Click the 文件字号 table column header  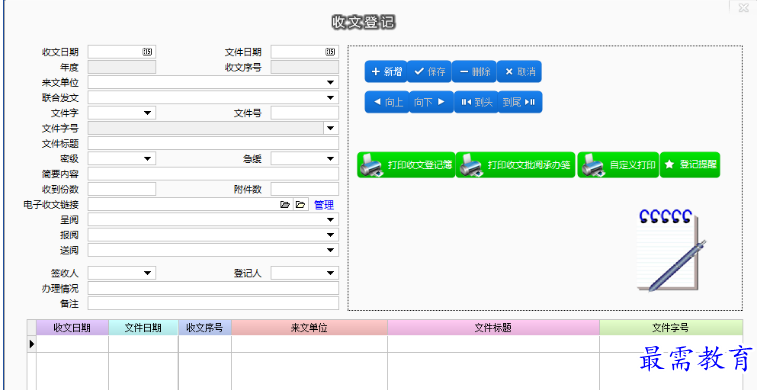click(671, 328)
